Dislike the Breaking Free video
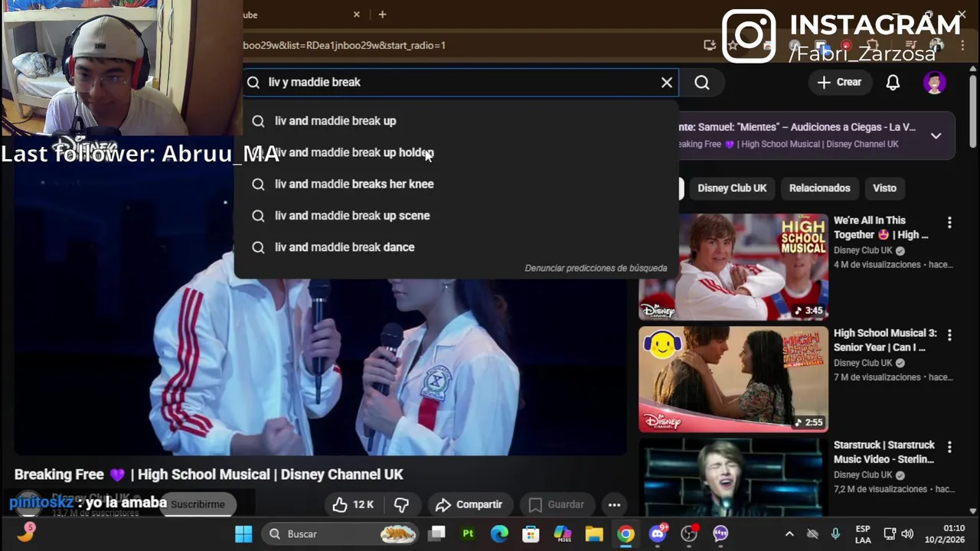The image size is (980, 551). [401, 505]
